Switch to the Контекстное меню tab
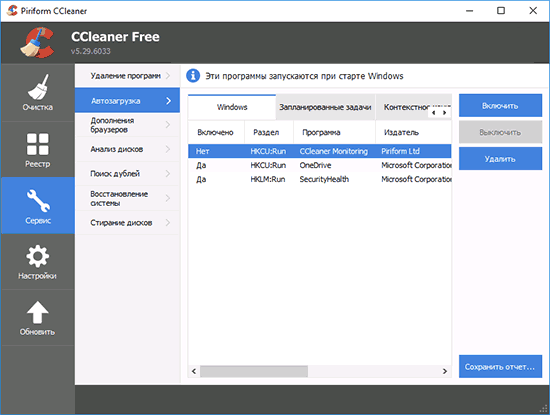The width and height of the screenshot is (550, 415). [405, 107]
